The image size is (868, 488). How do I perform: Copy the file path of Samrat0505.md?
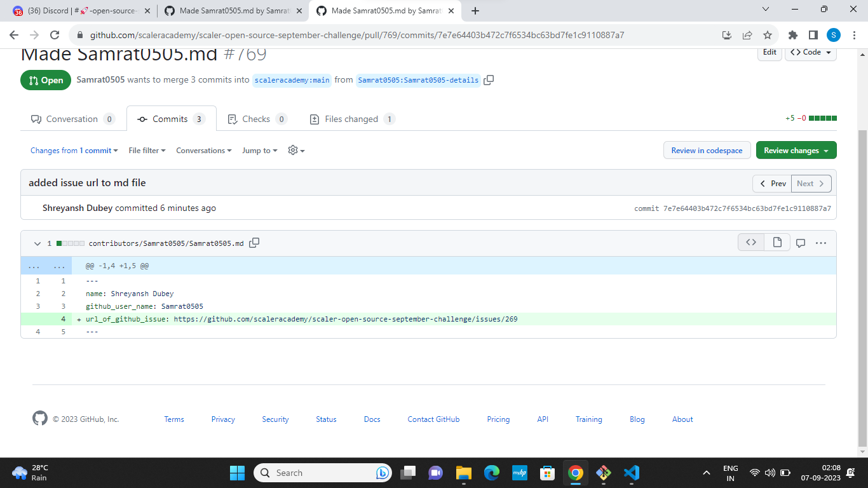coord(254,243)
